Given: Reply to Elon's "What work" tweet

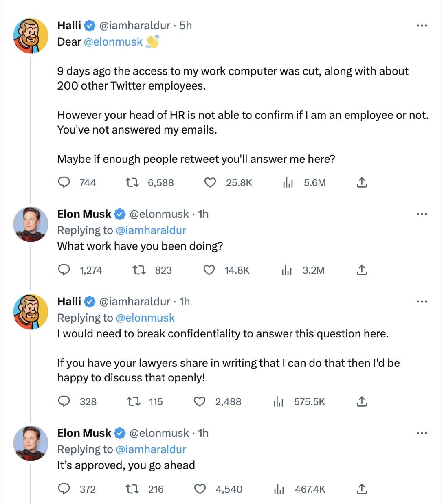Looking at the screenshot, I should coord(64,270).
